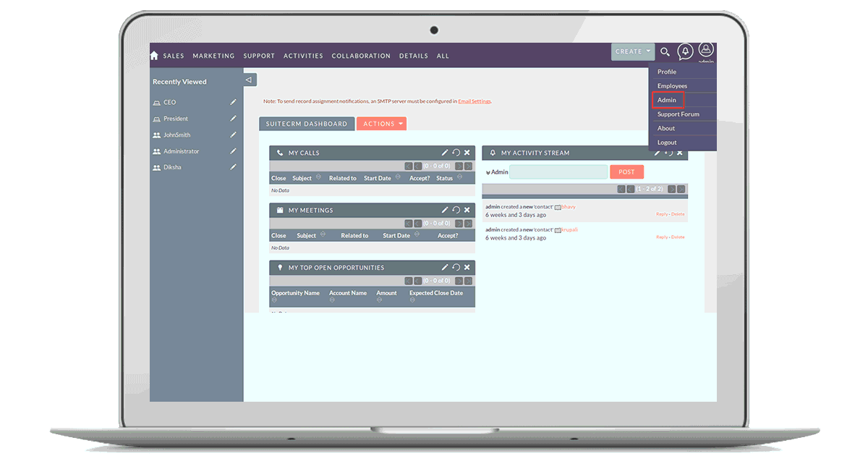Refresh the My Meetings dashlet

coord(456,210)
